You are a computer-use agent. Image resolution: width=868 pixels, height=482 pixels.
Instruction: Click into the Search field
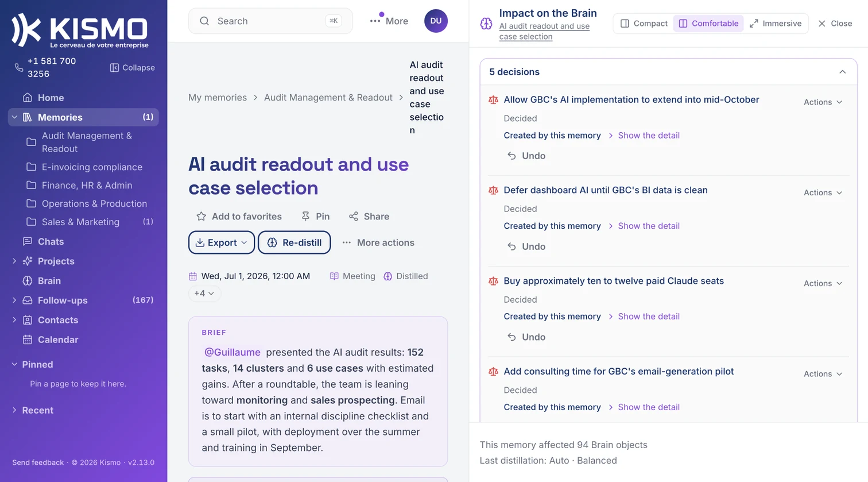click(x=270, y=21)
